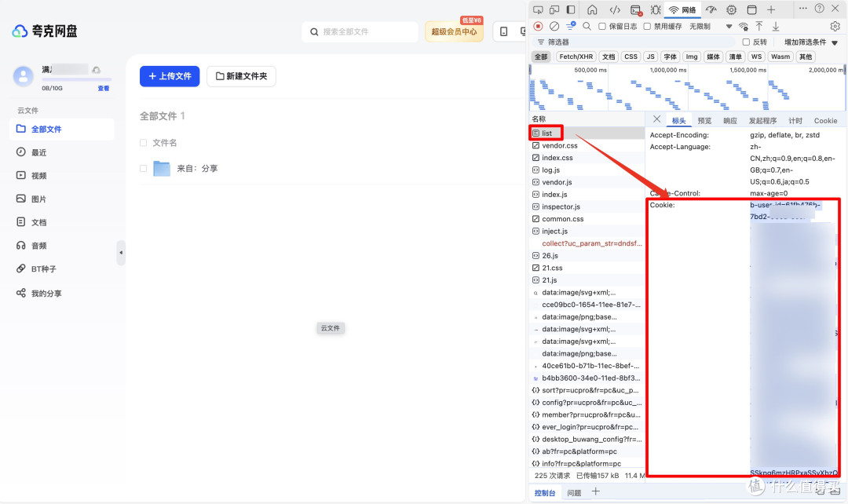Open the 控制台 drawer tab

point(545,493)
